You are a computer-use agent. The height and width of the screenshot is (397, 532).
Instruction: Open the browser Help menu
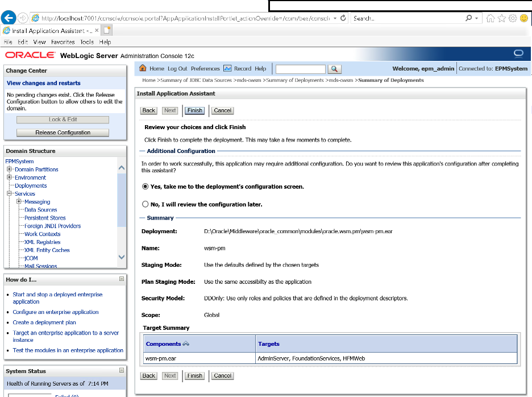point(105,42)
